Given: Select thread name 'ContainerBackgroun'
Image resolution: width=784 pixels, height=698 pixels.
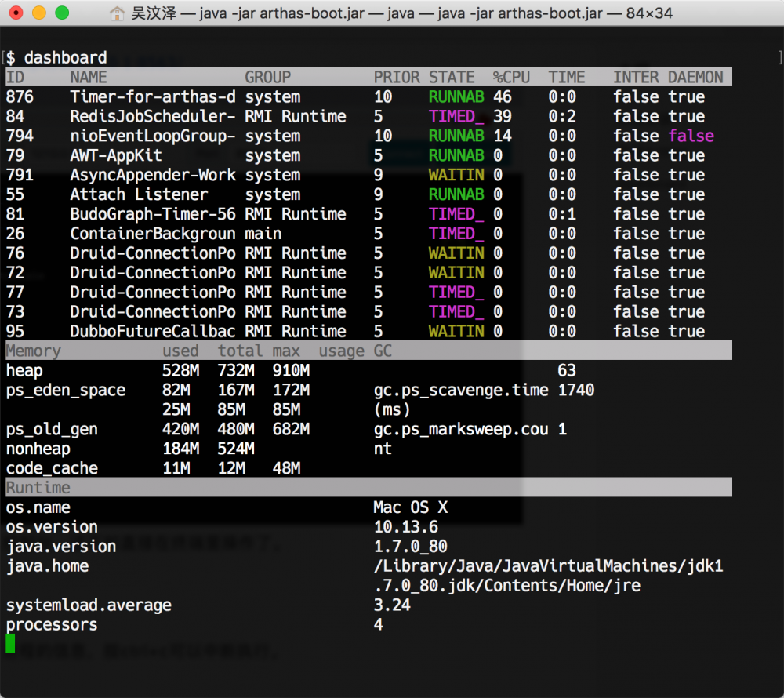Looking at the screenshot, I should click(153, 233).
